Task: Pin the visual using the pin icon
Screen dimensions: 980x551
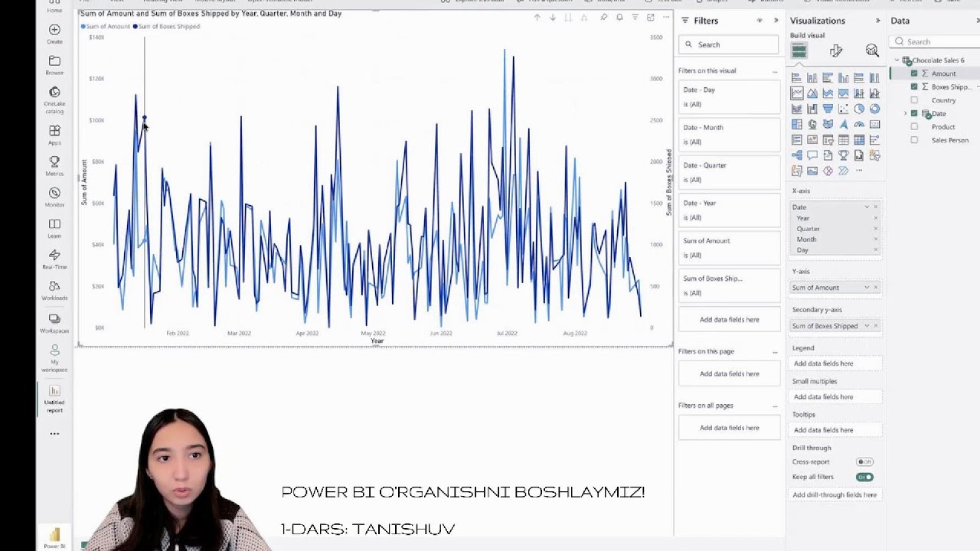Action: coord(603,18)
